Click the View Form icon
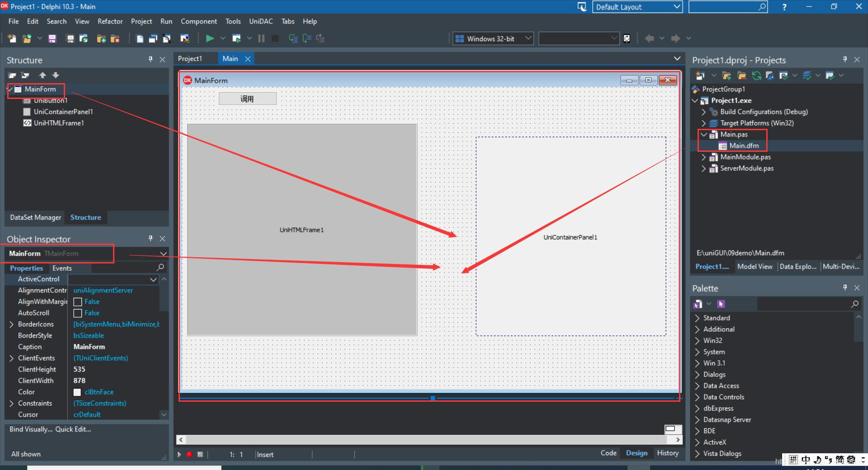The width and height of the screenshot is (868, 470). pyautogui.click(x=153, y=38)
